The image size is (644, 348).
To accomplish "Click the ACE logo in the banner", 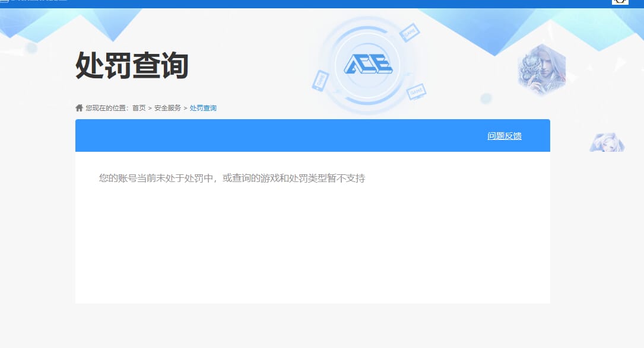I will (368, 64).
